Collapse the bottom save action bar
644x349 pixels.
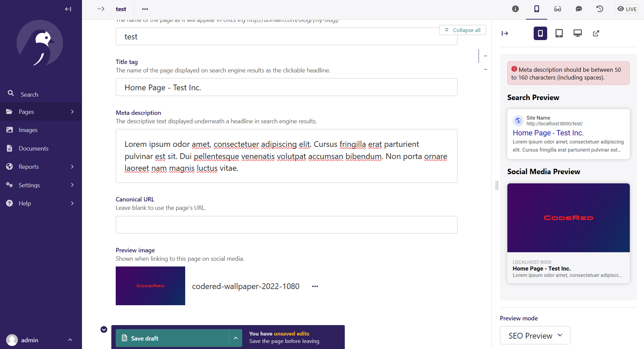click(104, 329)
